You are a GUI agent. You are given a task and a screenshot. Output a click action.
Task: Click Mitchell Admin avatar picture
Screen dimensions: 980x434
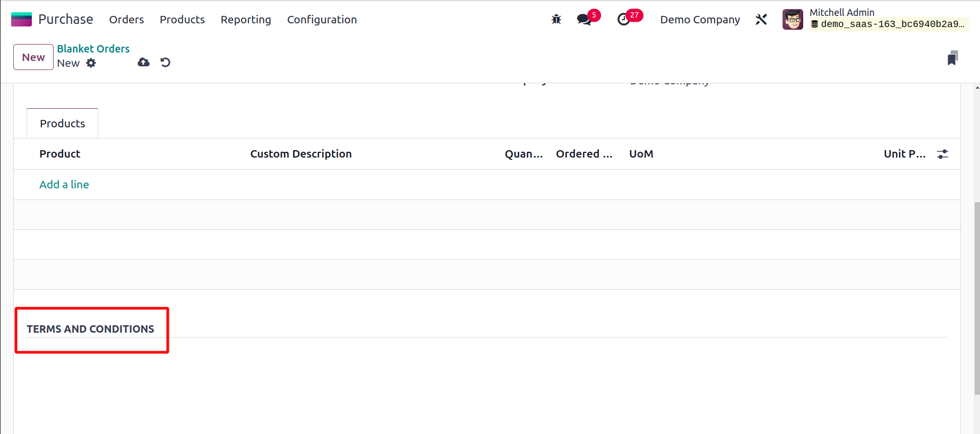tap(792, 20)
